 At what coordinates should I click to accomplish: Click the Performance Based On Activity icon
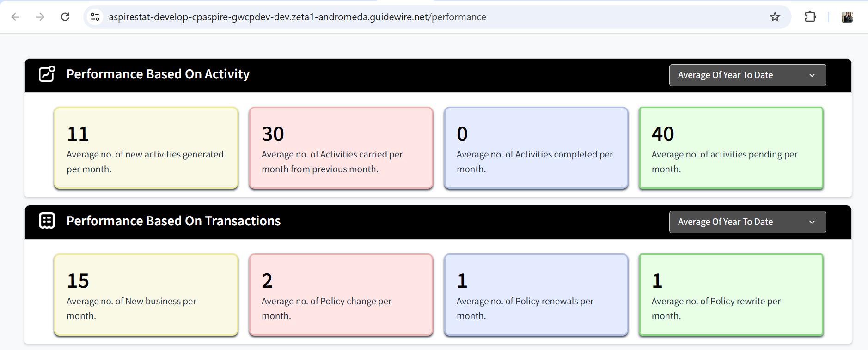click(x=47, y=74)
